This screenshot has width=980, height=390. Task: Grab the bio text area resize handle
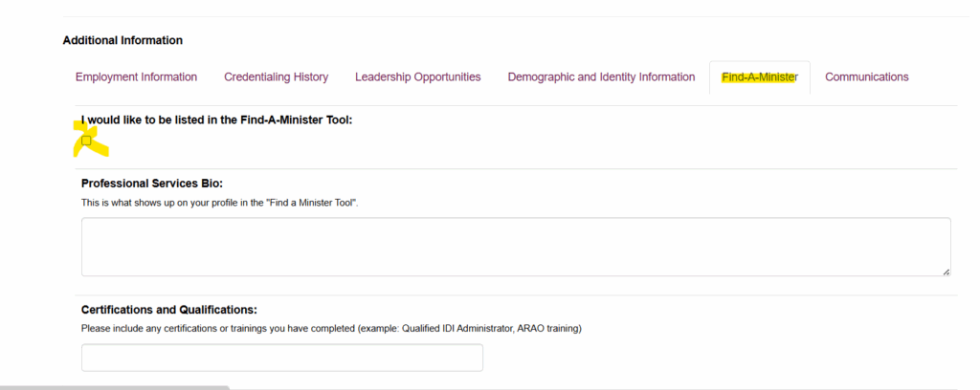[947, 271]
